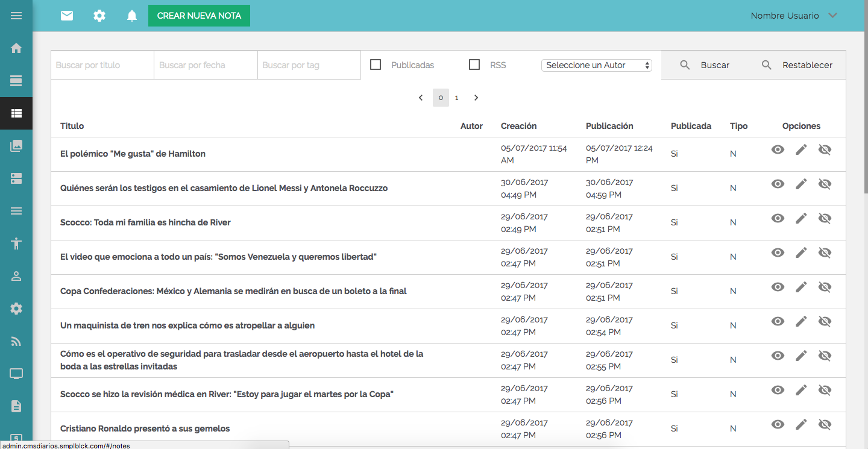The image size is (868, 449).
Task: Open the image gallery sidebar icon
Action: (x=16, y=145)
